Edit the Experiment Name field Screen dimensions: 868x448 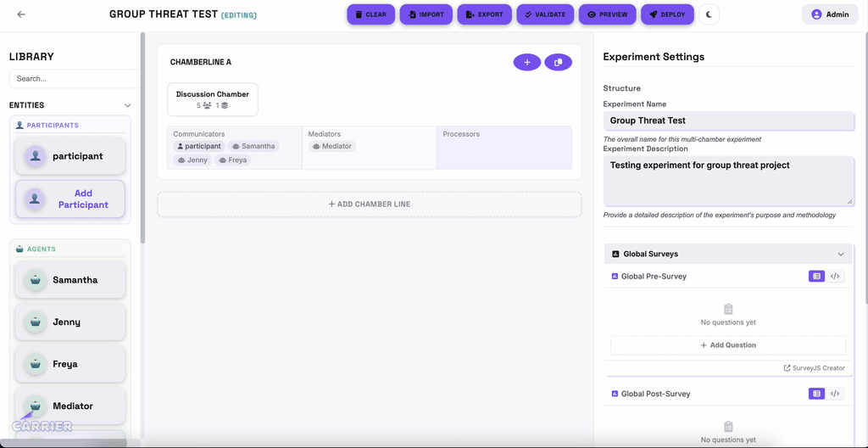click(x=728, y=120)
